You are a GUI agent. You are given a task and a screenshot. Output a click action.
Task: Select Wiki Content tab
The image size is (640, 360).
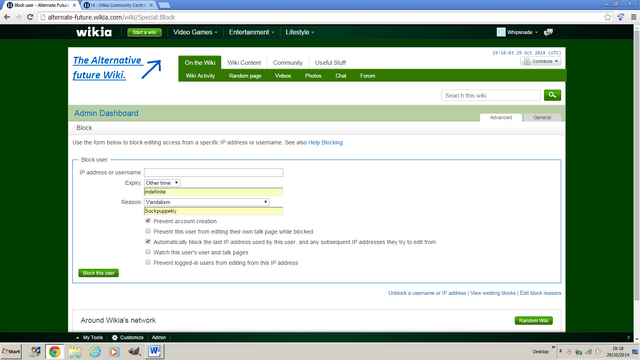tap(244, 62)
